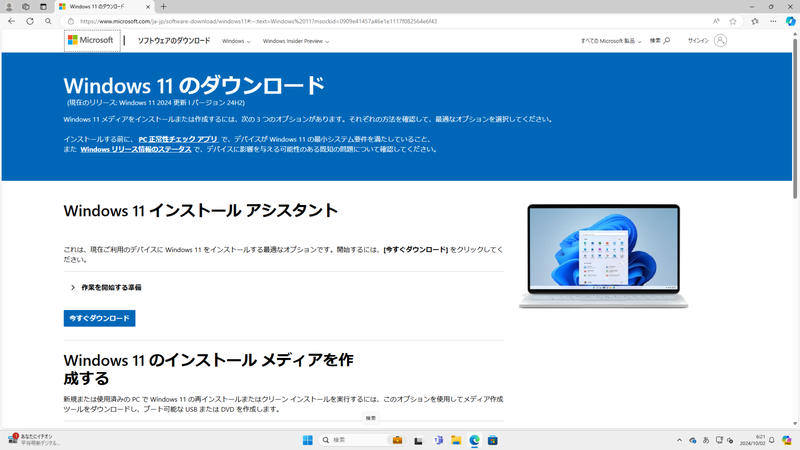Activate the Read aloud icon
800x450 pixels.
pos(716,21)
